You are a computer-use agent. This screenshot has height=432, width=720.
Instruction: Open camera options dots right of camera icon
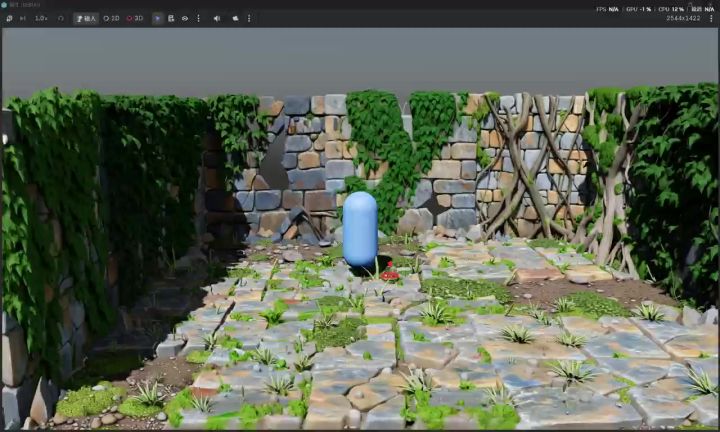pyautogui.click(x=249, y=18)
